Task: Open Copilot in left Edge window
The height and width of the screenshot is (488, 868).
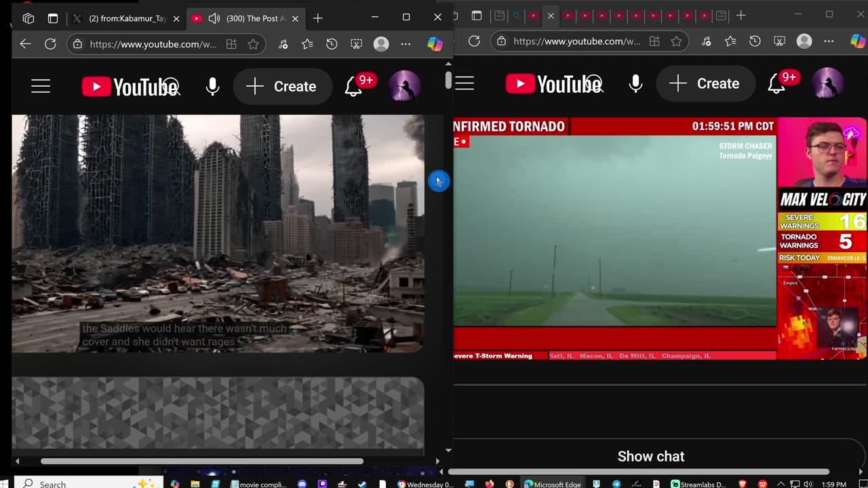Action: (435, 44)
